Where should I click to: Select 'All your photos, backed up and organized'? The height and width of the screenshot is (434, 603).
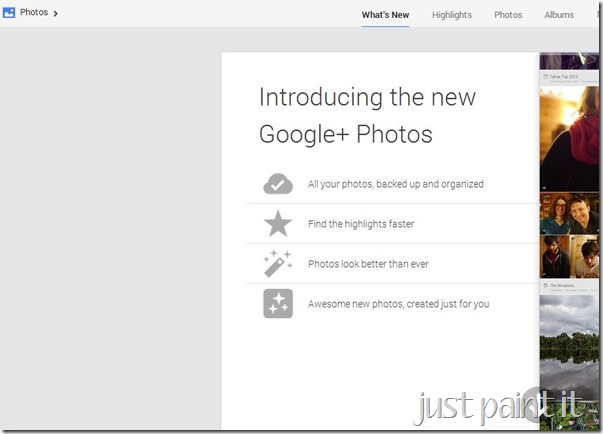(x=396, y=184)
